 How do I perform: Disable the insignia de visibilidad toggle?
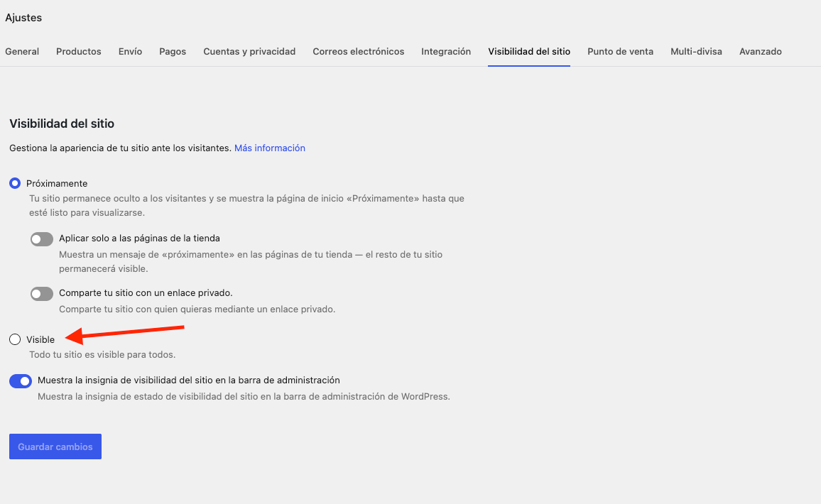(21, 381)
